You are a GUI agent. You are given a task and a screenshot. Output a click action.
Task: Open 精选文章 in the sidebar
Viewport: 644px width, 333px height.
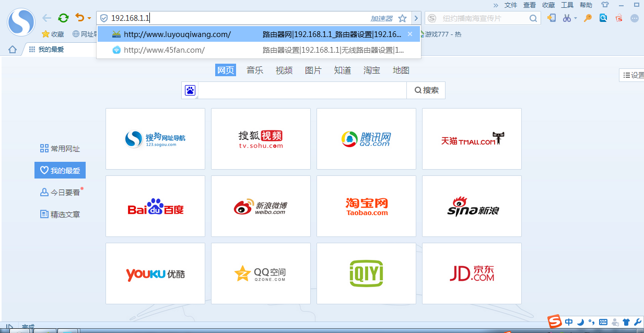(60, 215)
